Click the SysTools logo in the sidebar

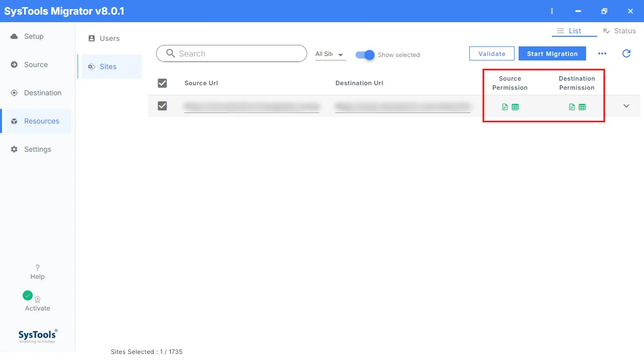(x=38, y=336)
